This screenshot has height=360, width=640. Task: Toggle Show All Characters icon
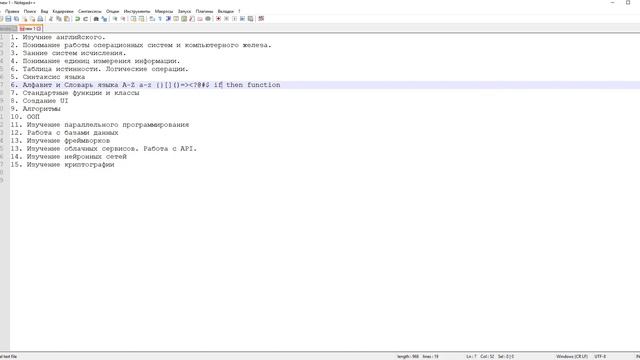coord(160,19)
